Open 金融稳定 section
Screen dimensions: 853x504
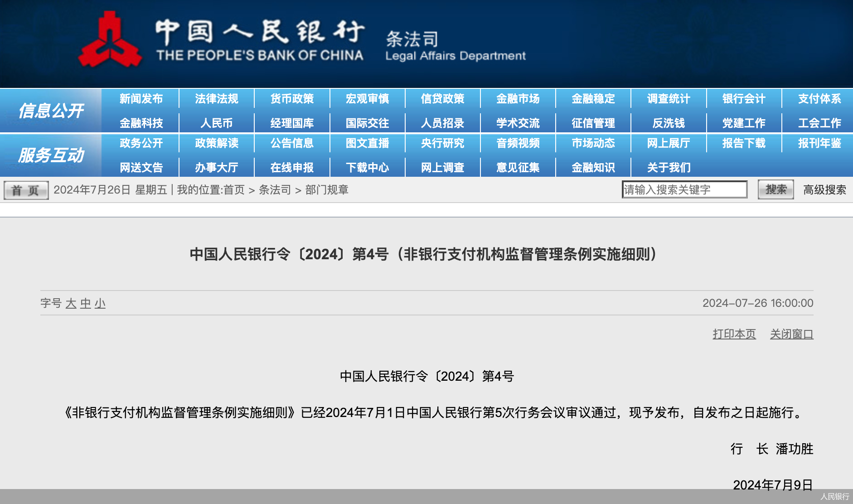click(x=593, y=99)
